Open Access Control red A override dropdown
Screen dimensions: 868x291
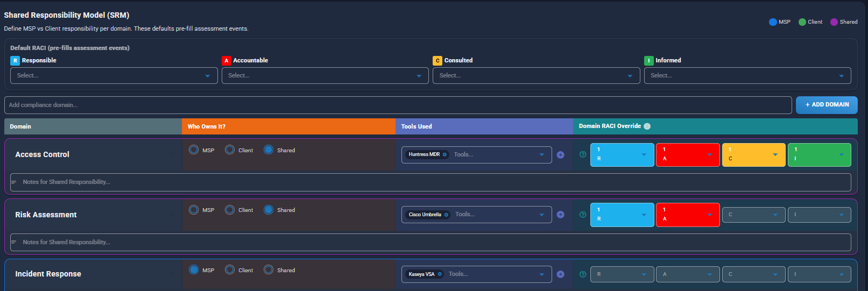[688, 155]
